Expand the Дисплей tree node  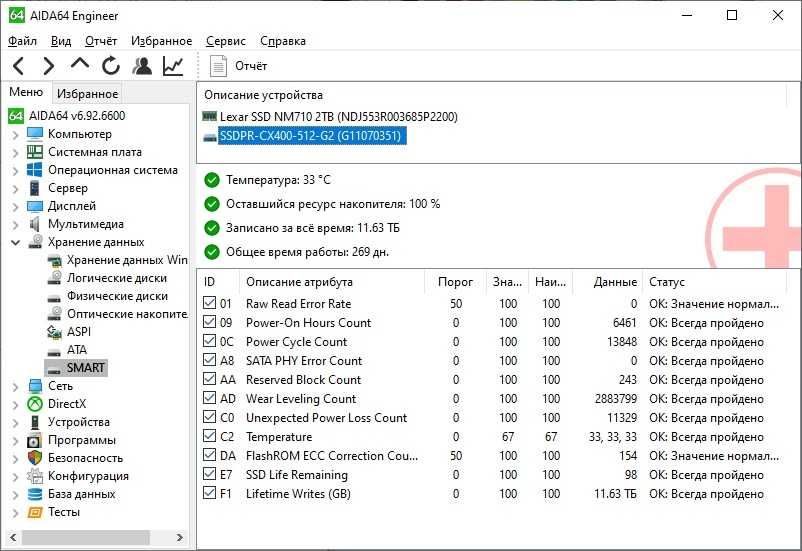tap(15, 207)
